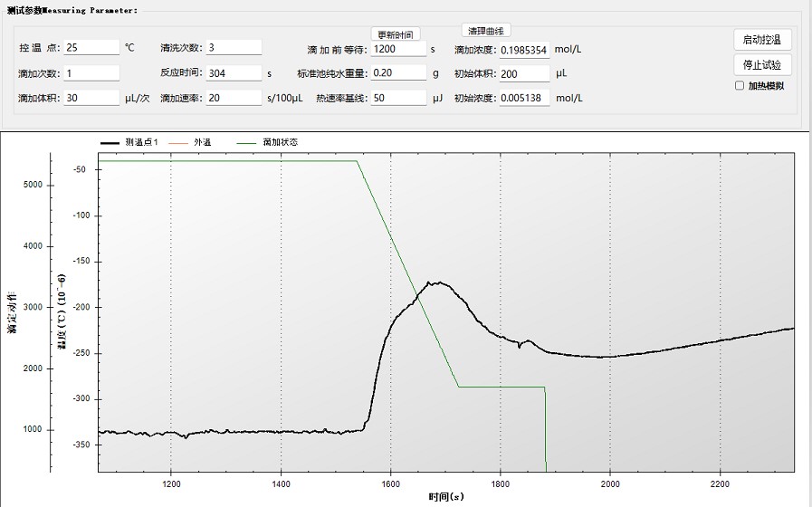
Task: Select the 初始体积 field showing 200
Action: [524, 73]
